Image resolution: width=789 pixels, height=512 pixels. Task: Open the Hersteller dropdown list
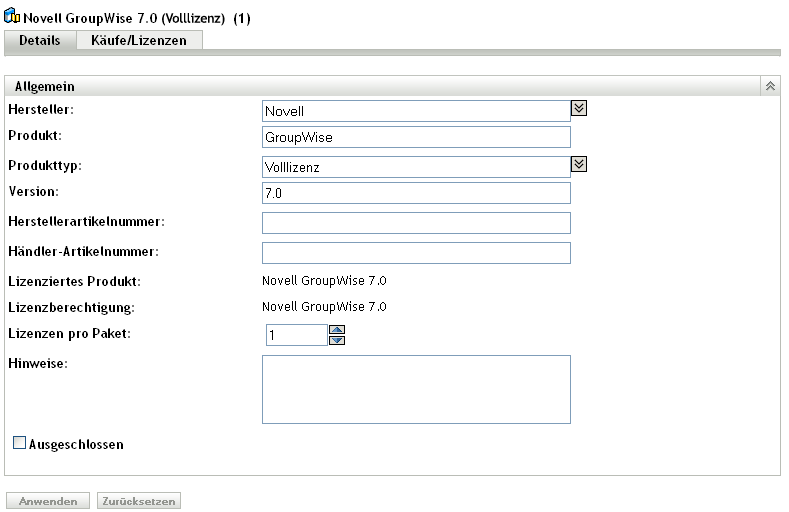point(578,108)
